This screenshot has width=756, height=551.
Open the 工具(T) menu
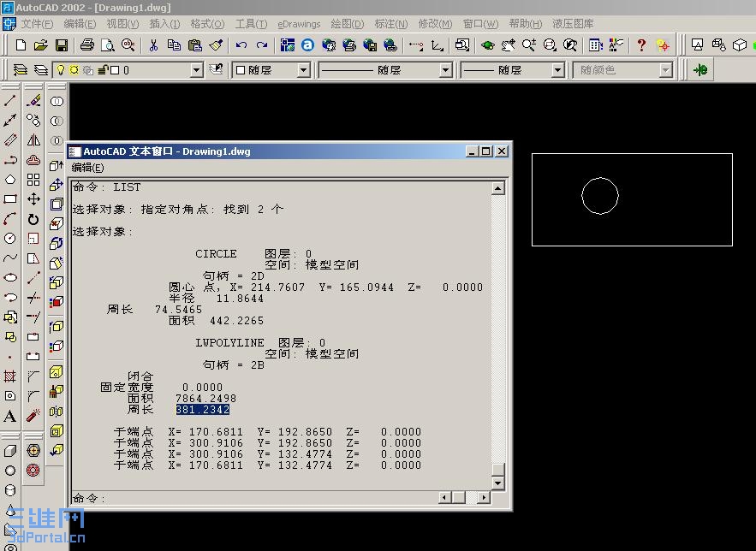[251, 24]
